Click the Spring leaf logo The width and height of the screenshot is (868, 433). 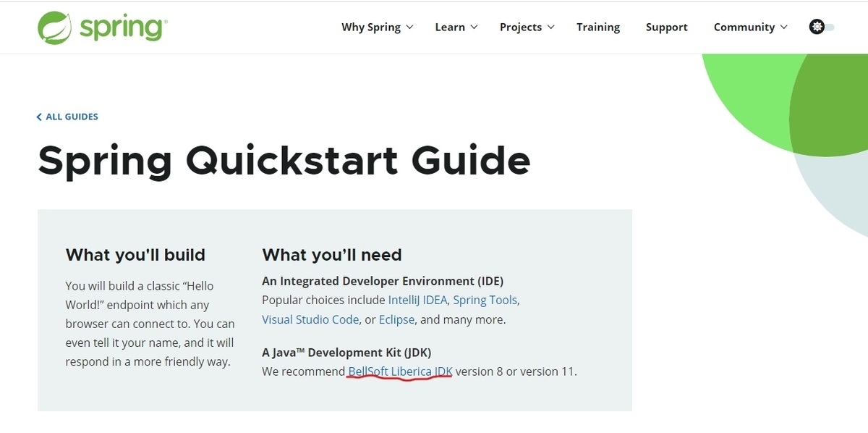coord(55,28)
